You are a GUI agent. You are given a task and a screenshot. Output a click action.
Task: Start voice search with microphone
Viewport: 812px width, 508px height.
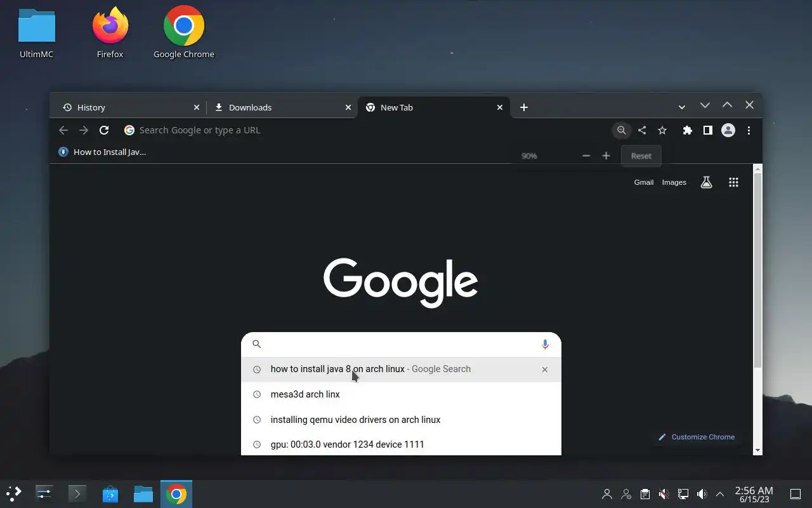[x=545, y=344]
